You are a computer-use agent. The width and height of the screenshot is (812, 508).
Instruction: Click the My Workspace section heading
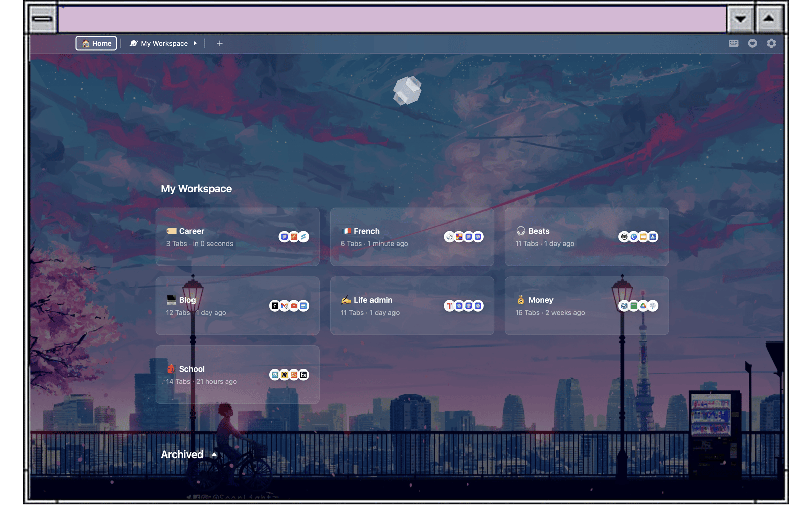(196, 189)
